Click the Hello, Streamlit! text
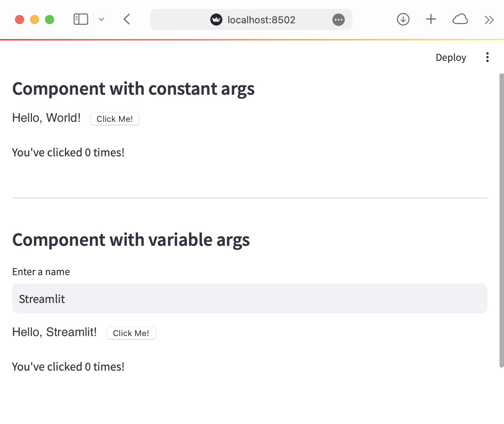 coord(54,332)
